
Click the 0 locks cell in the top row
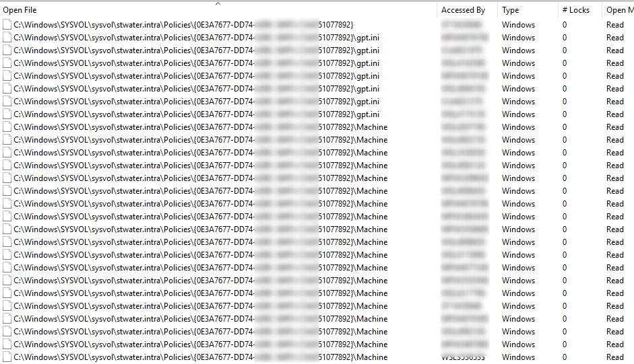[565, 25]
